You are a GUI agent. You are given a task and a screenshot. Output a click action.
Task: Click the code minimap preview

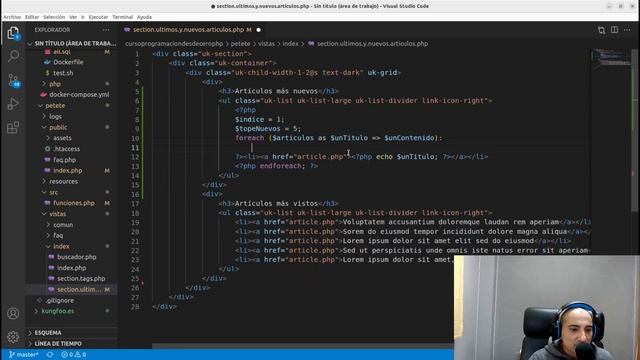click(611, 58)
